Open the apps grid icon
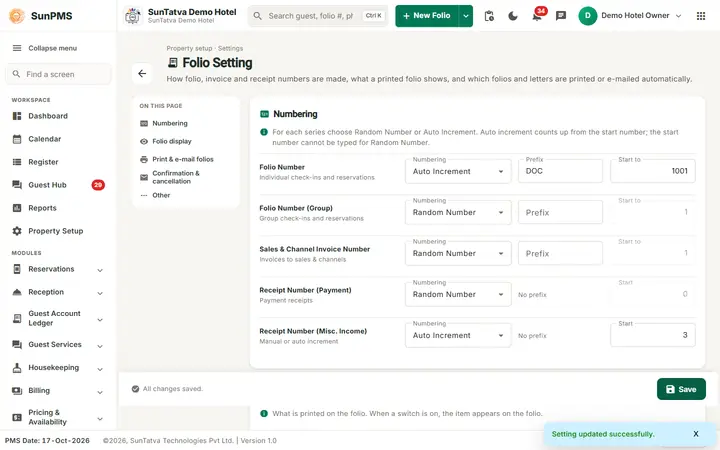Image resolution: width=720 pixels, height=450 pixels. coord(701,16)
